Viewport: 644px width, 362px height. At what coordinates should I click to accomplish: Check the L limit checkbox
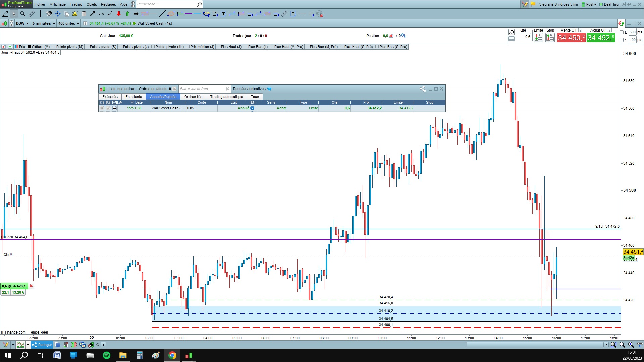pos(622,32)
